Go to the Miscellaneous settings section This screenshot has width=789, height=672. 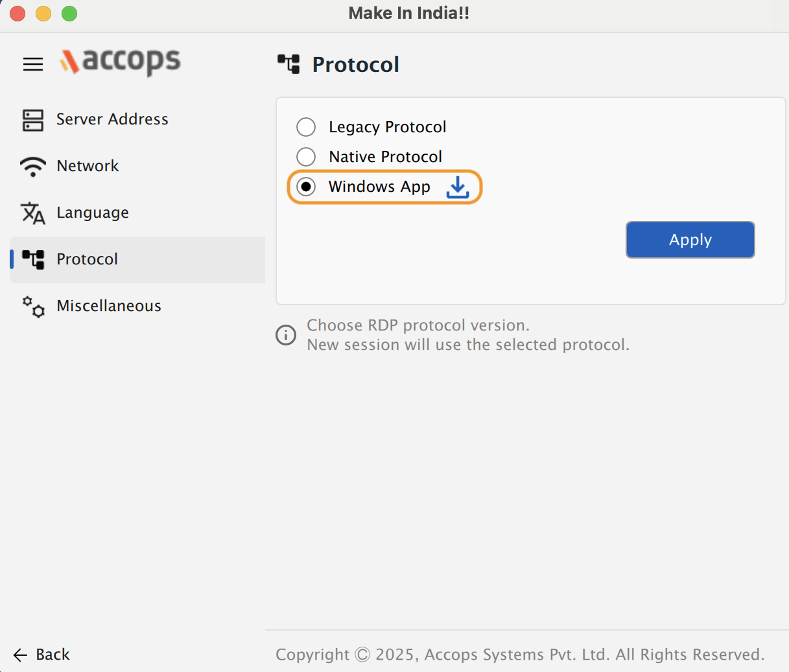pos(109,306)
